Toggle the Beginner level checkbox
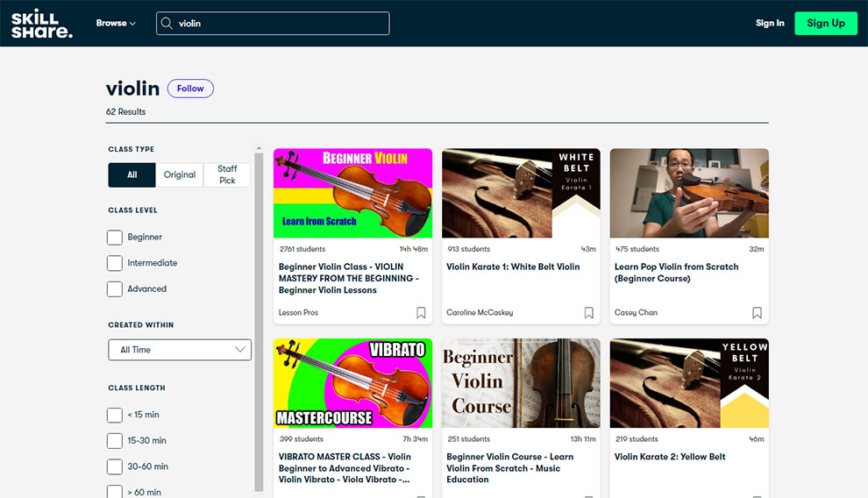The width and height of the screenshot is (868, 498). (x=115, y=238)
